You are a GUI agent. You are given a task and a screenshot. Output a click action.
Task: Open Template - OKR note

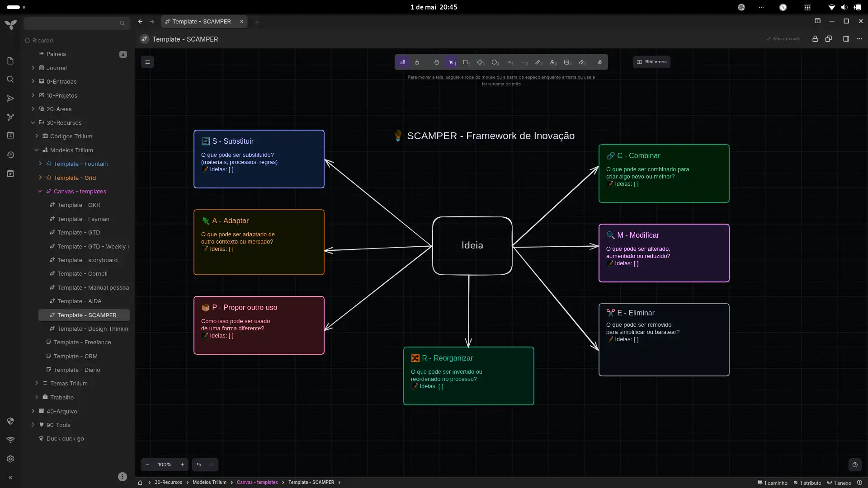(x=79, y=205)
